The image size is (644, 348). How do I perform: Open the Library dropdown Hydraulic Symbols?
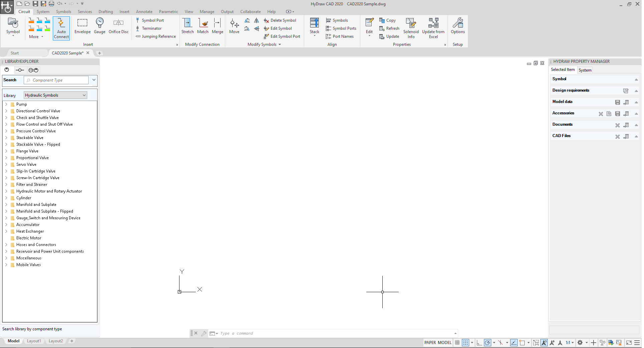55,95
